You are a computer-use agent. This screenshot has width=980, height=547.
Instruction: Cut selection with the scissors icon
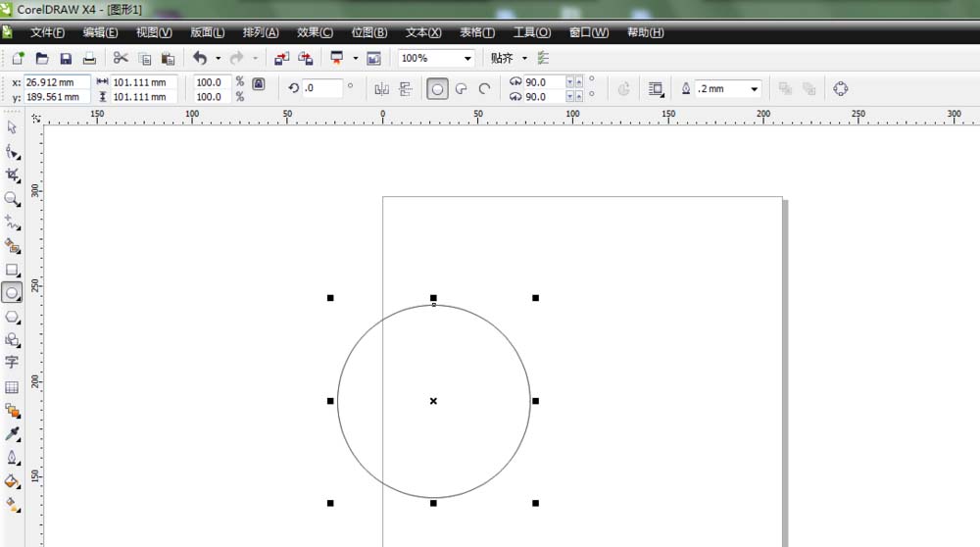[x=120, y=58]
